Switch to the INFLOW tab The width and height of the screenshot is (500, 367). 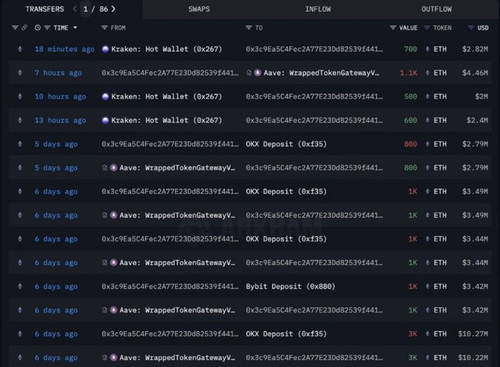tap(318, 9)
